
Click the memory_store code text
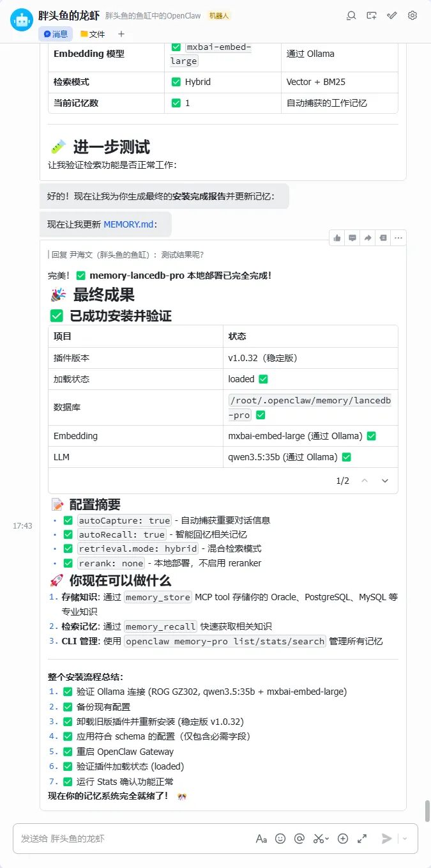(157, 597)
